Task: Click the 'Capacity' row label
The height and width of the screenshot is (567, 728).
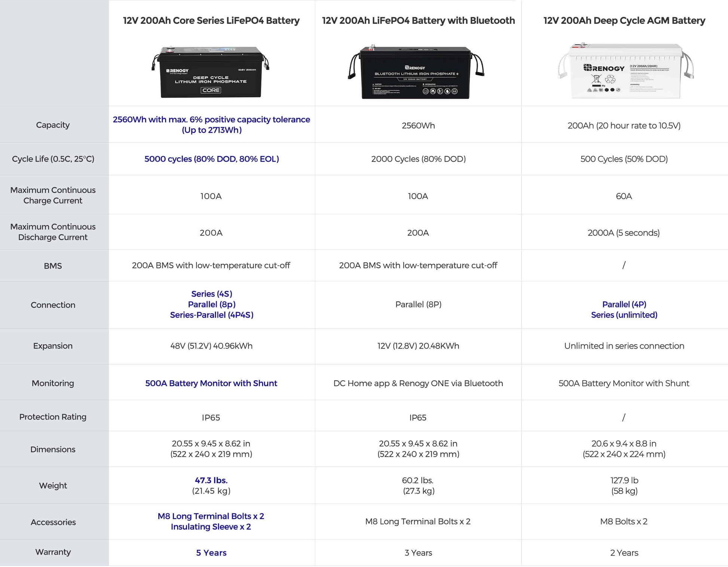Action: (53, 125)
